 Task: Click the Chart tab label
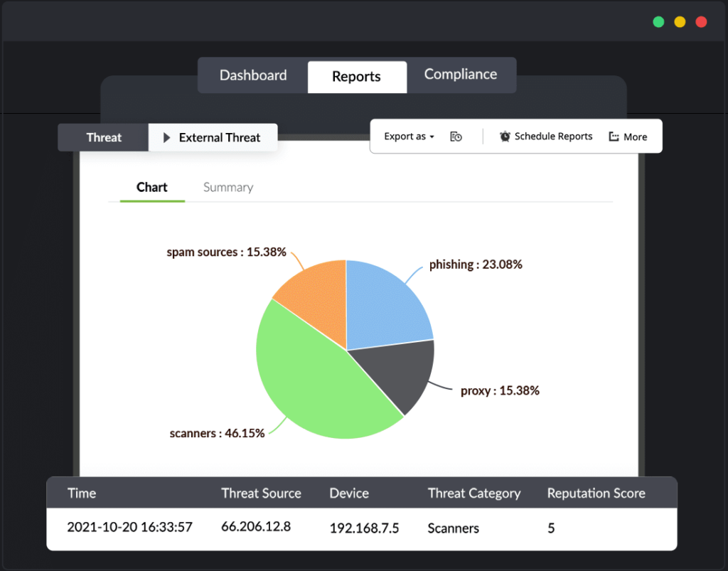(151, 187)
